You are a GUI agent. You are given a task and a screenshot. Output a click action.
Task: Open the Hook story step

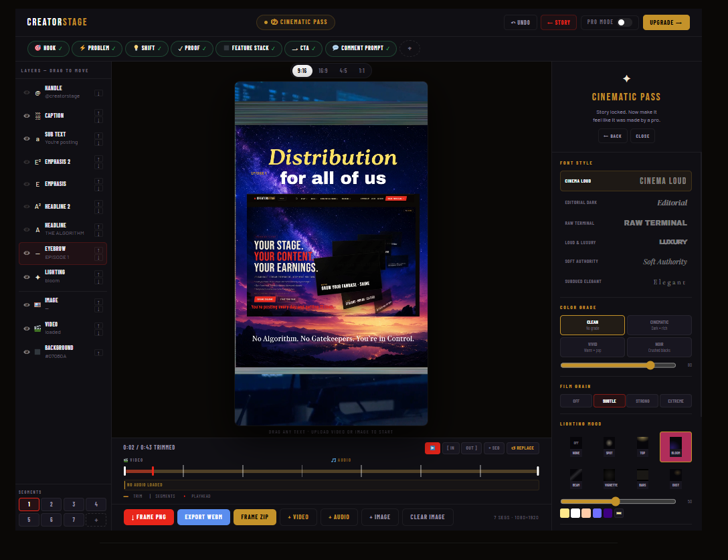pos(48,48)
